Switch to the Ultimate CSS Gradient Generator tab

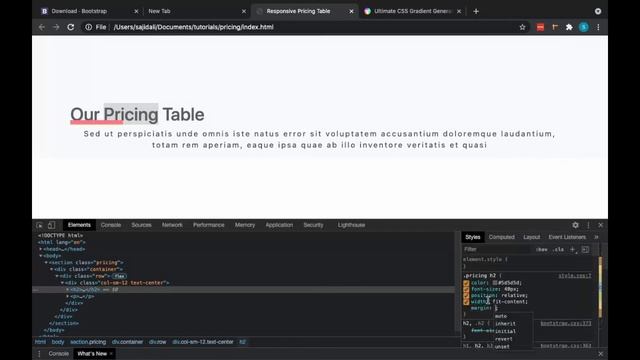412,11
